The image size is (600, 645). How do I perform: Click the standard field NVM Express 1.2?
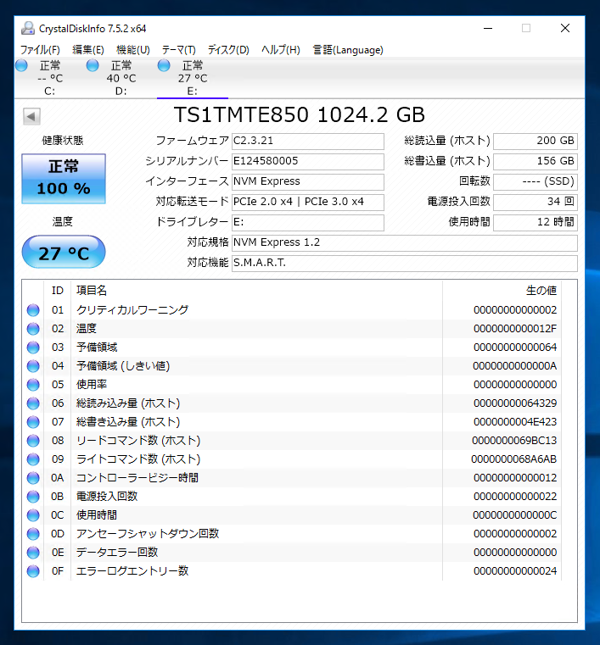pos(404,243)
